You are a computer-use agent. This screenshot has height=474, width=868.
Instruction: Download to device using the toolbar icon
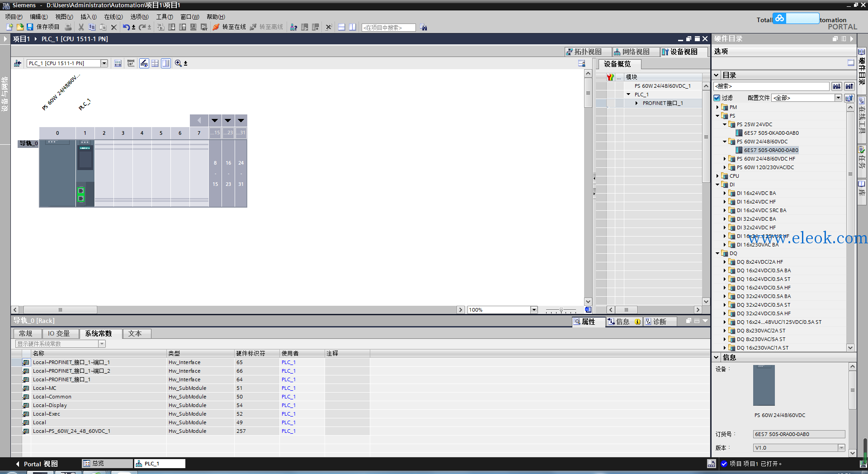coord(172,27)
